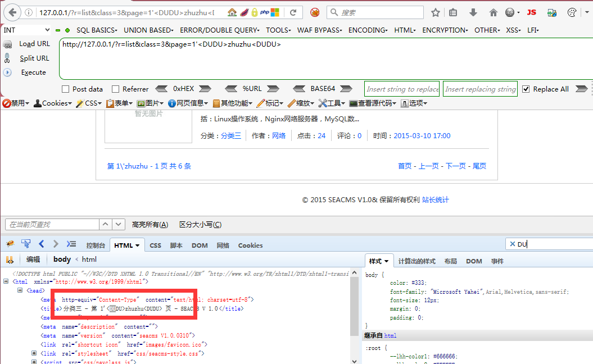Go back using the browser back arrow

tap(12, 12)
